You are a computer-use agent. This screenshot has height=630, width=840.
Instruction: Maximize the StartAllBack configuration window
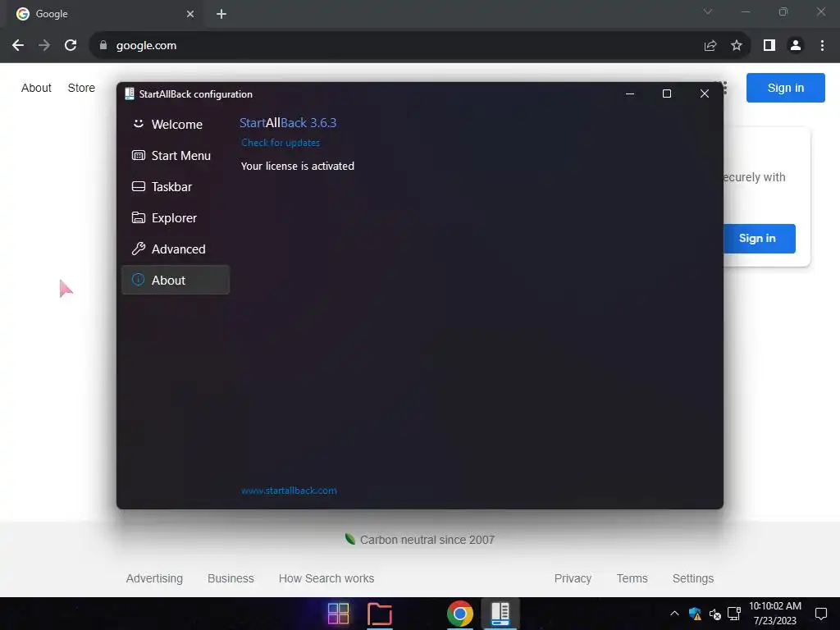coord(667,94)
